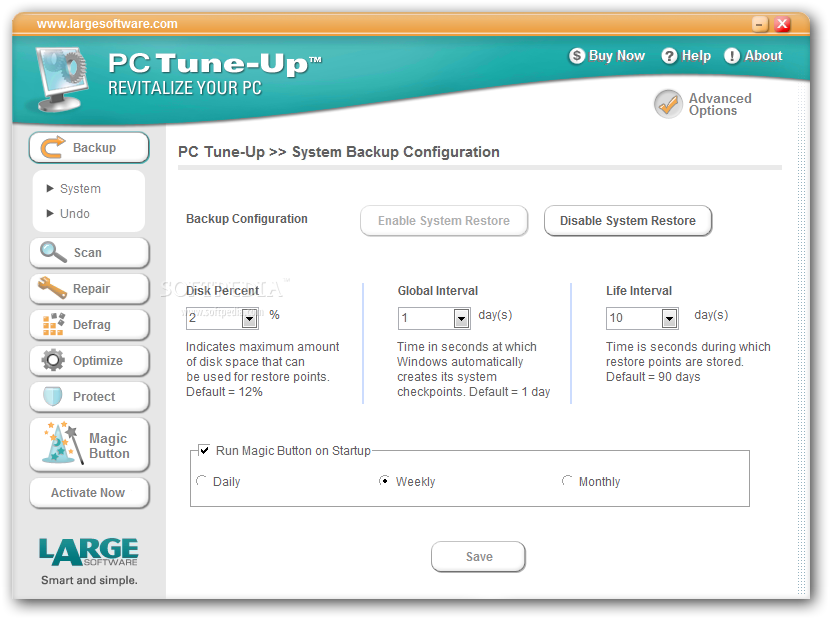This screenshot has width=830, height=619.
Task: Open the Life Interval dropdown arrow
Action: point(670,319)
